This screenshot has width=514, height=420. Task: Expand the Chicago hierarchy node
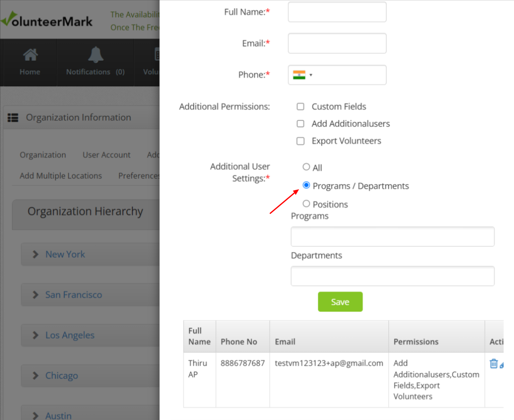[x=35, y=376]
